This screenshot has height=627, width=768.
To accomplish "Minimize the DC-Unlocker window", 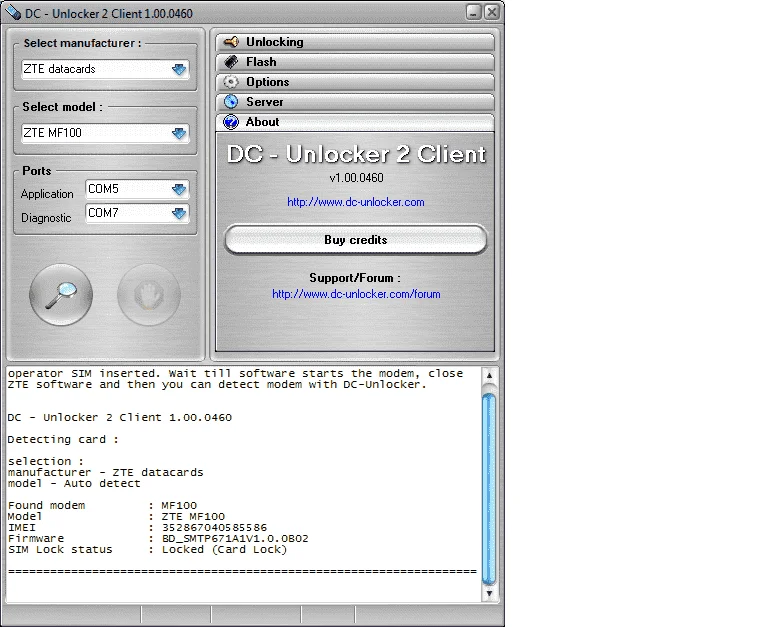I will coord(474,12).
